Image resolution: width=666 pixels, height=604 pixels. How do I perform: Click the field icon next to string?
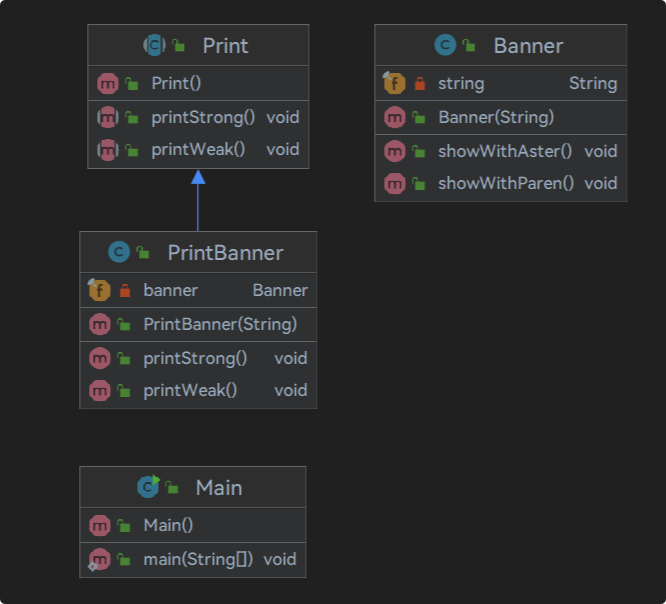point(394,82)
